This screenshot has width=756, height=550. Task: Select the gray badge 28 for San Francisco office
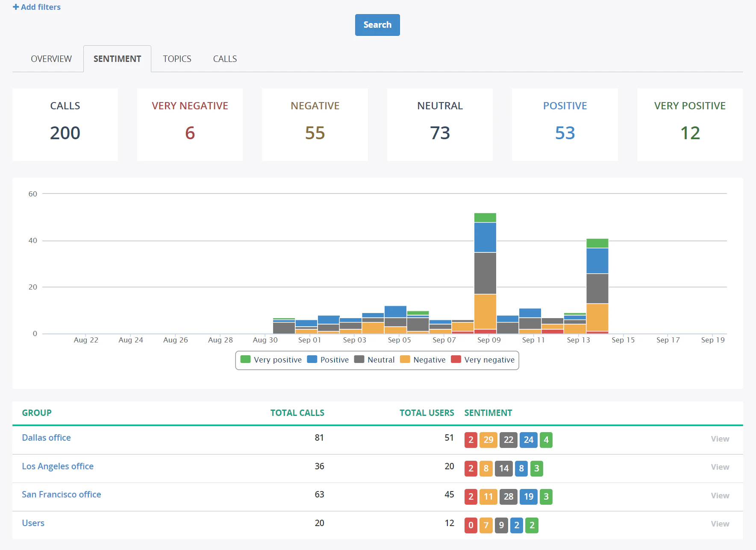[x=508, y=497]
